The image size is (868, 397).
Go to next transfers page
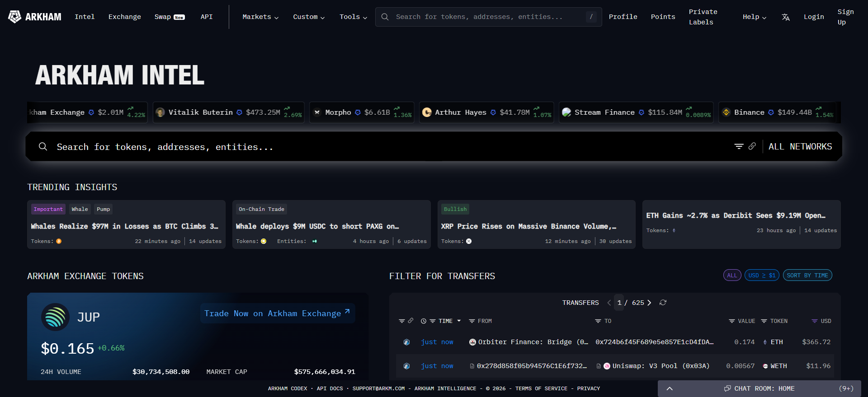click(649, 303)
